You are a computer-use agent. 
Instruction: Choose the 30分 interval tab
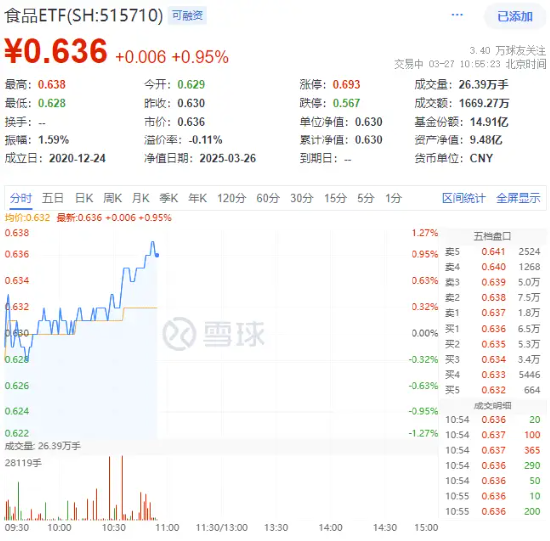(302, 198)
